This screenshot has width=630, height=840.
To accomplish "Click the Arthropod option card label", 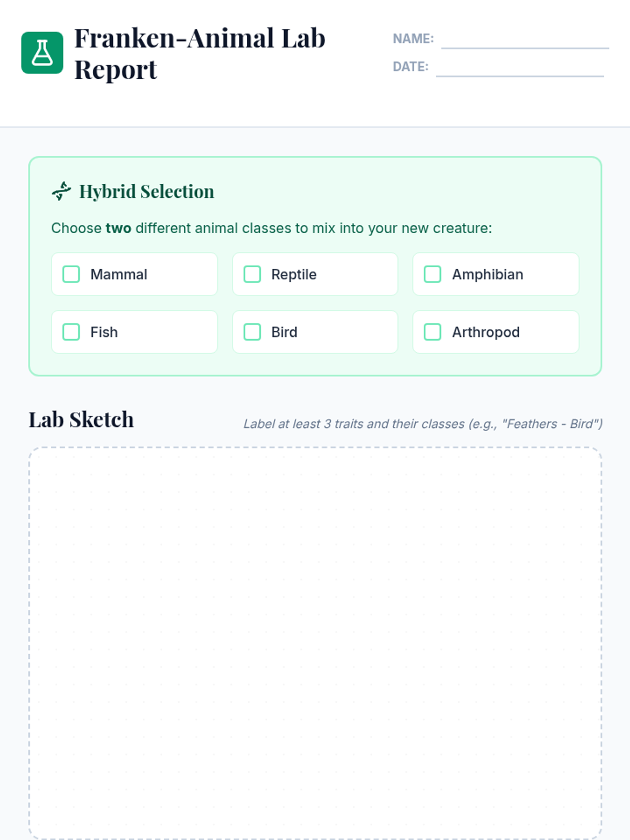I will pos(486,332).
